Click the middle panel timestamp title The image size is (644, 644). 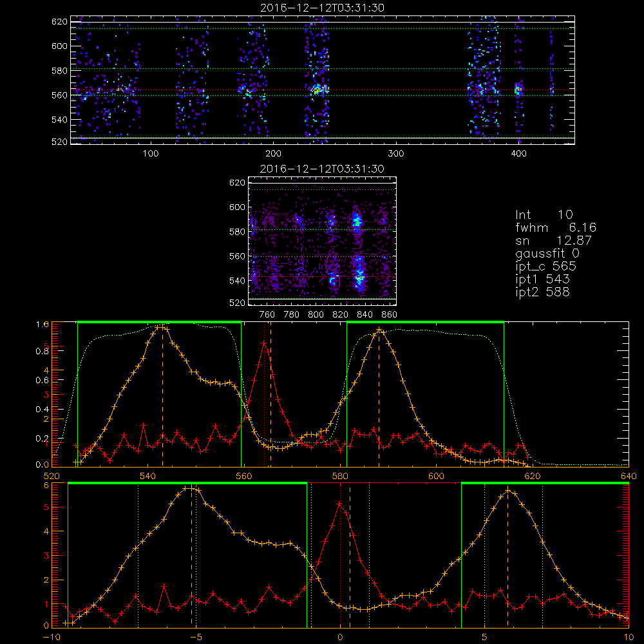tap(322, 169)
